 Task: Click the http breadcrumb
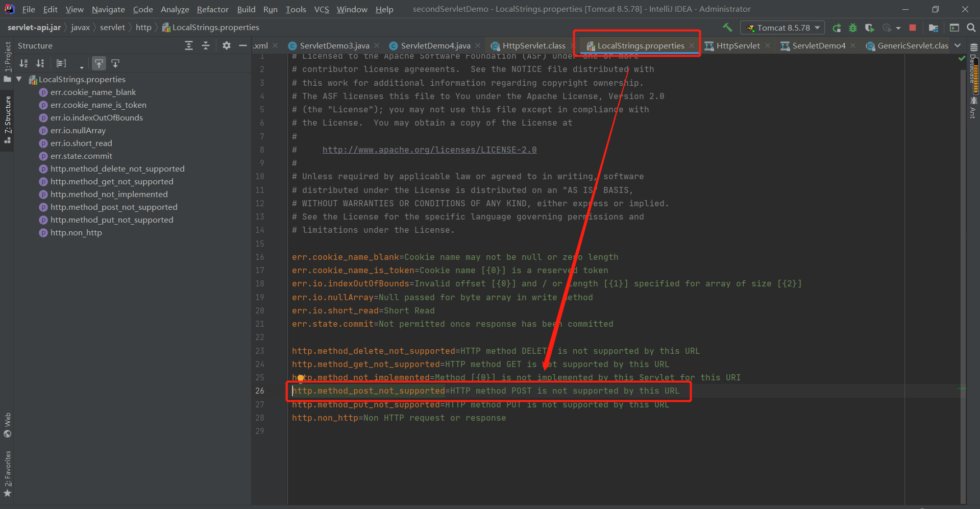[143, 27]
